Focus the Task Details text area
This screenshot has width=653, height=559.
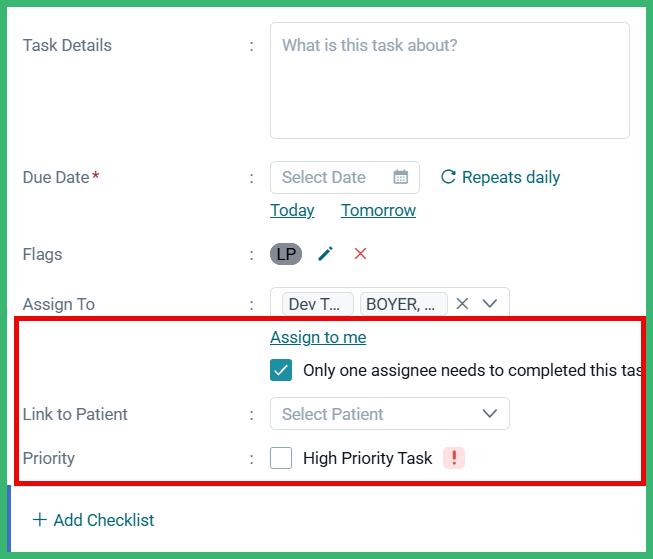point(450,80)
